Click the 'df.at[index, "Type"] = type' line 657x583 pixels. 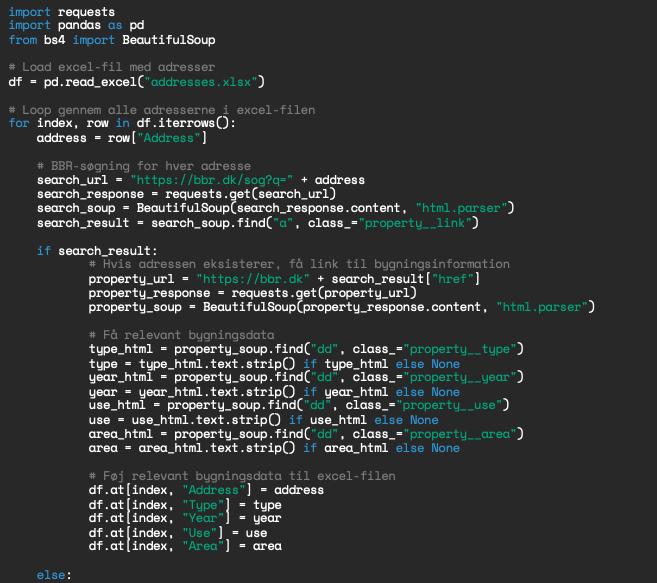point(185,505)
